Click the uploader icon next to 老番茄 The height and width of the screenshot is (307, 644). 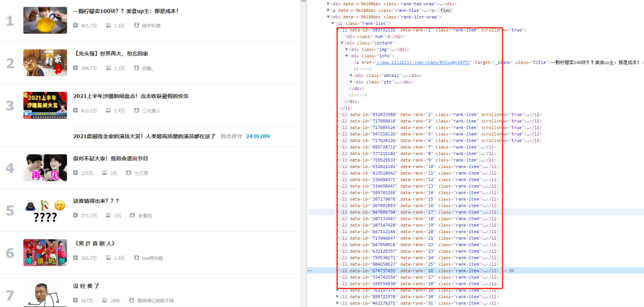(x=132, y=215)
